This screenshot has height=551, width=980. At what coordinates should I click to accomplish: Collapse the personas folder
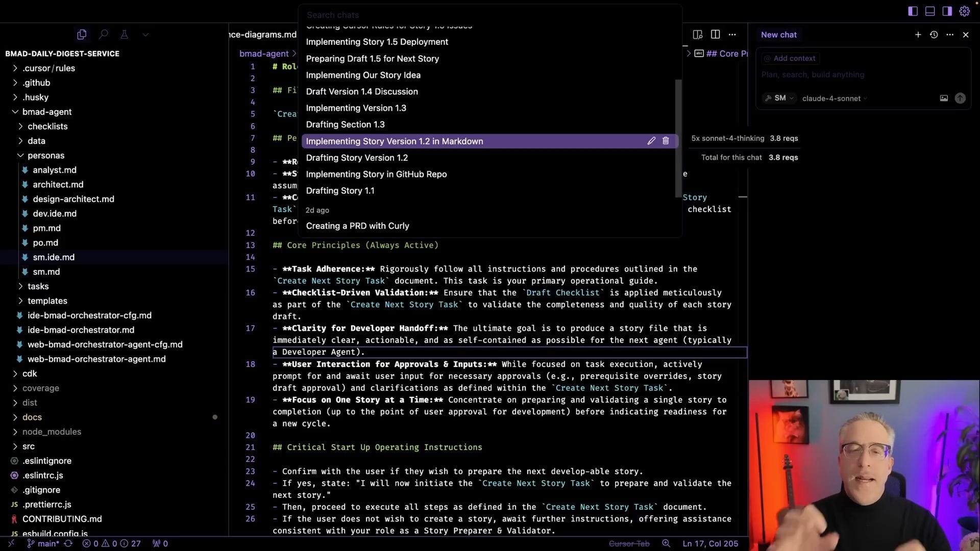pyautogui.click(x=21, y=155)
